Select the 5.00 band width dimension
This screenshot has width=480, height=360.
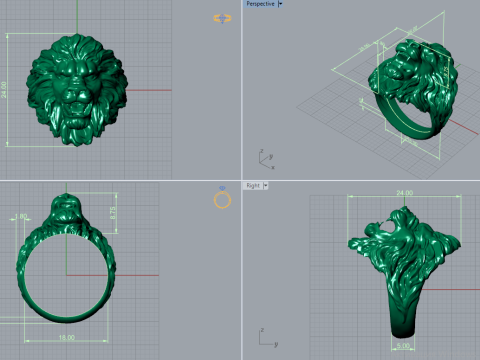pos(403,346)
